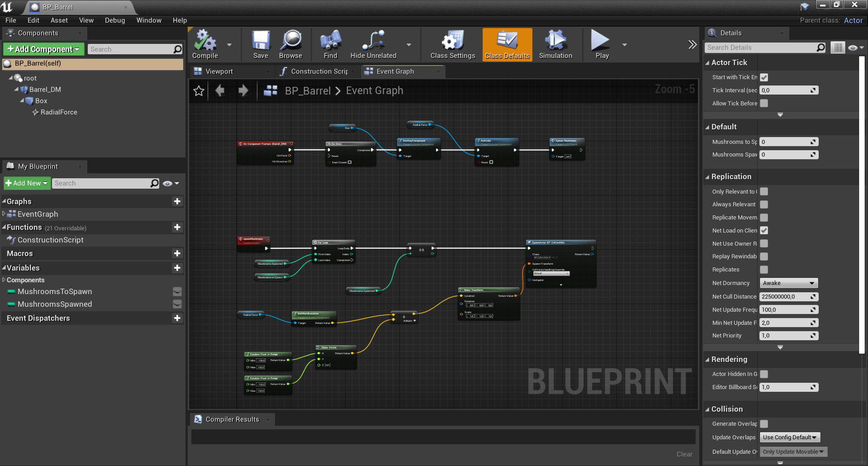Click the Add New button in My Blueprint
The image size is (868, 466).
27,183
